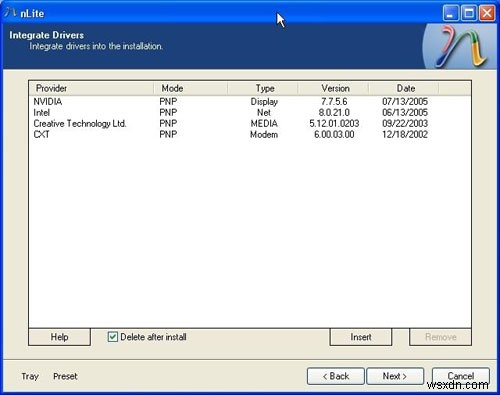
Task: Toggle the Delete after install checkbox
Action: click(113, 337)
